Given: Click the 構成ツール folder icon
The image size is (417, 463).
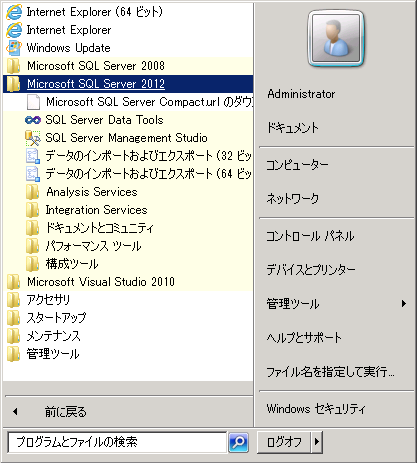Looking at the screenshot, I should [33, 264].
